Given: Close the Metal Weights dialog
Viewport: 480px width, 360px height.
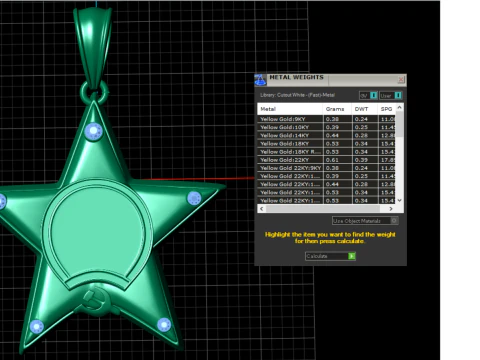Looking at the screenshot, I should pos(401,79).
